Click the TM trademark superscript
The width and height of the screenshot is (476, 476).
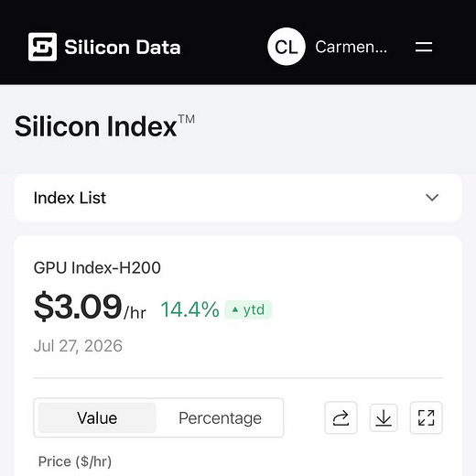click(x=187, y=119)
